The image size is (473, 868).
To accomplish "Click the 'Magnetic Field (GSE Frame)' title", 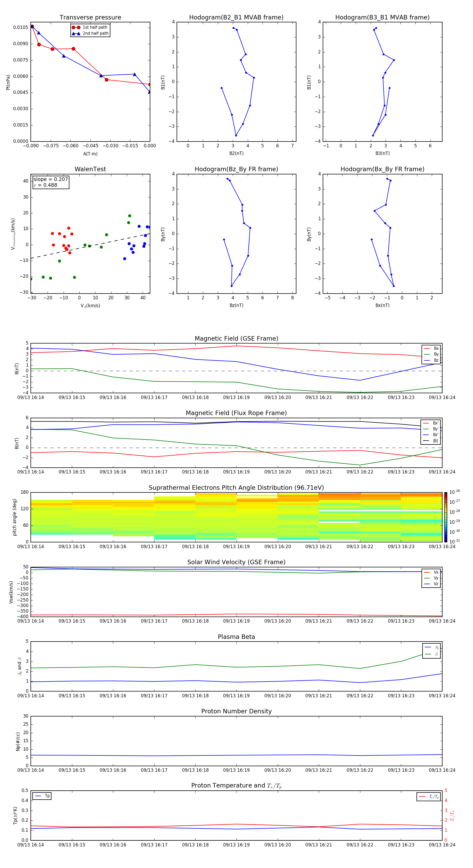I will 236,339.
